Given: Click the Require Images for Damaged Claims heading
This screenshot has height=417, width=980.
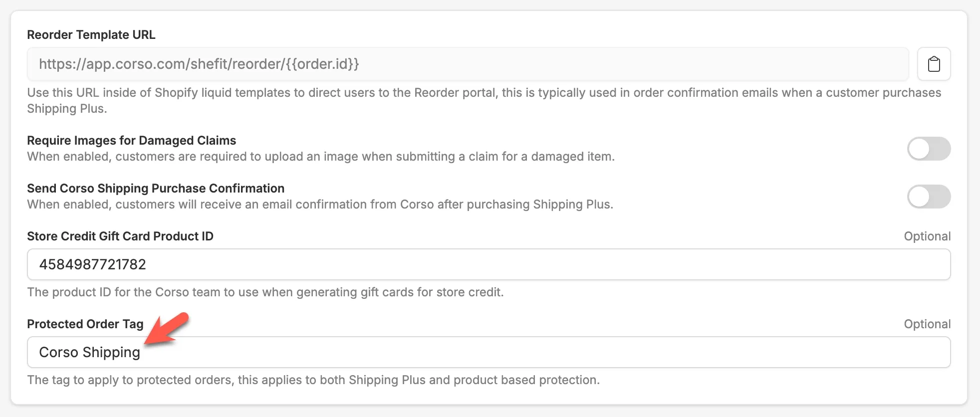Looking at the screenshot, I should click(132, 140).
